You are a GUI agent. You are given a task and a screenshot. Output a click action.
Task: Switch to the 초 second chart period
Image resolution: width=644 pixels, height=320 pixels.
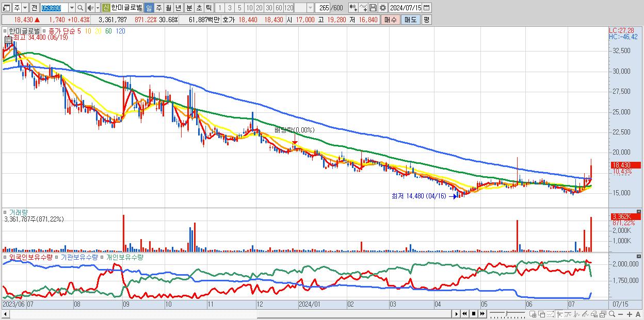pos(199,8)
